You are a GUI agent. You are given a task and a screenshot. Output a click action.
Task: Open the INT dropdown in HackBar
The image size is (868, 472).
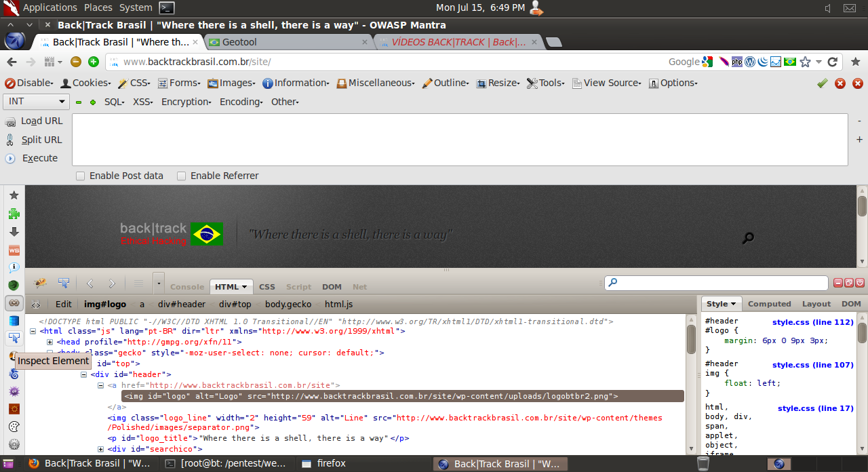coord(37,102)
